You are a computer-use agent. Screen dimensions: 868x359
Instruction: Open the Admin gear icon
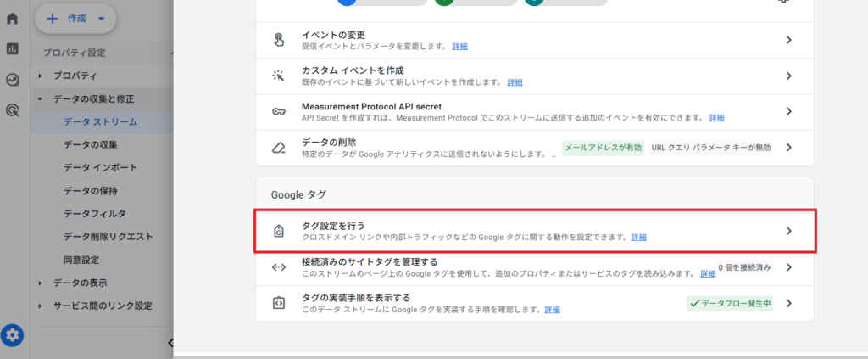pyautogui.click(x=12, y=335)
